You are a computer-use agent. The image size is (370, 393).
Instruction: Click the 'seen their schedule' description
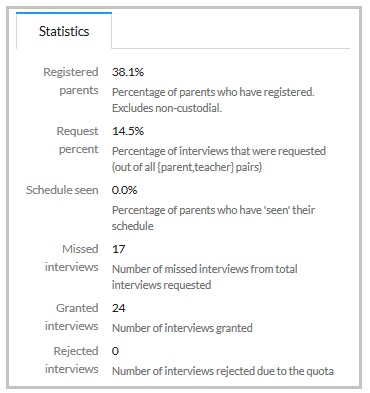pyautogui.click(x=213, y=218)
